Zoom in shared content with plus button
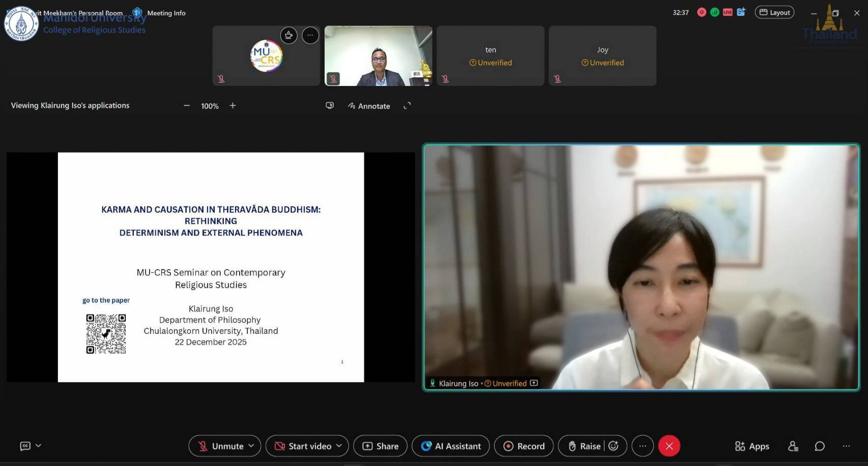 [233, 106]
